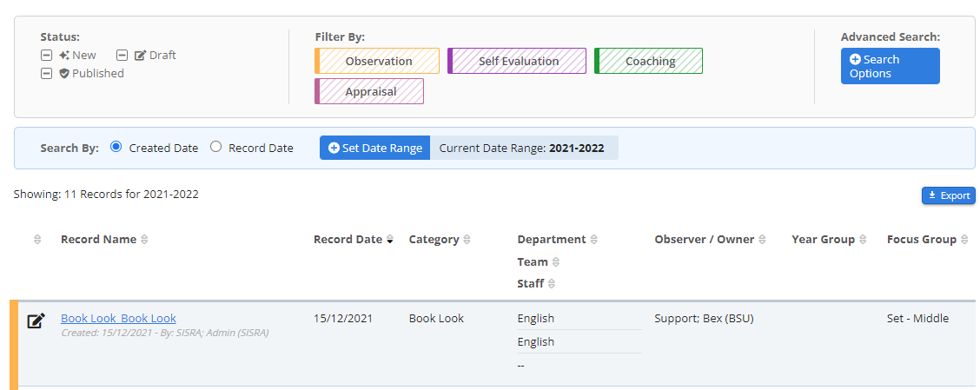Select the Record Date radio button
The width and height of the screenshot is (980, 390).
point(216,148)
